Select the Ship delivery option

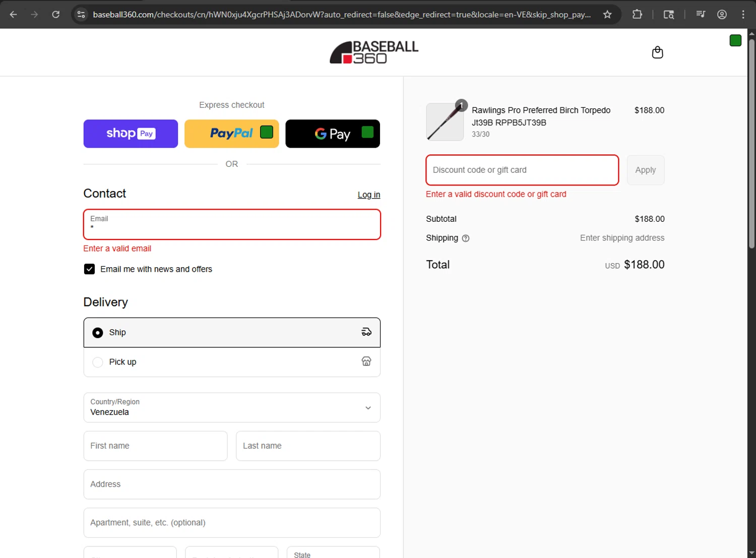pos(232,332)
